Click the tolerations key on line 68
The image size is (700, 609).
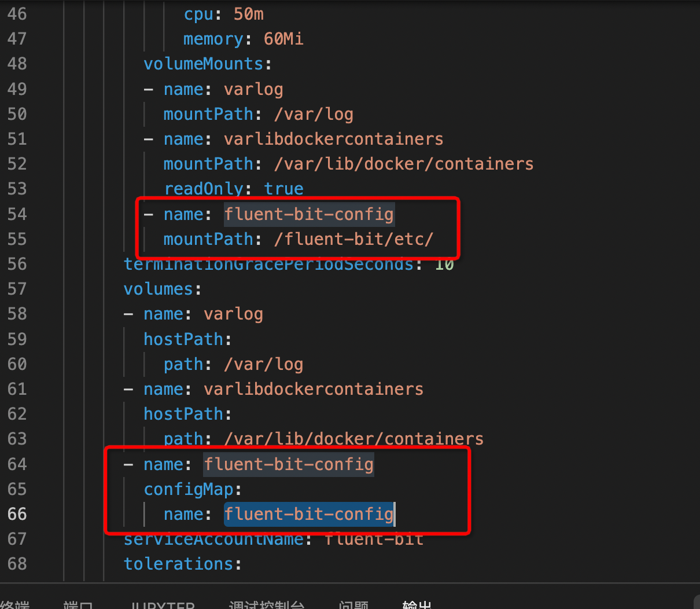178,564
